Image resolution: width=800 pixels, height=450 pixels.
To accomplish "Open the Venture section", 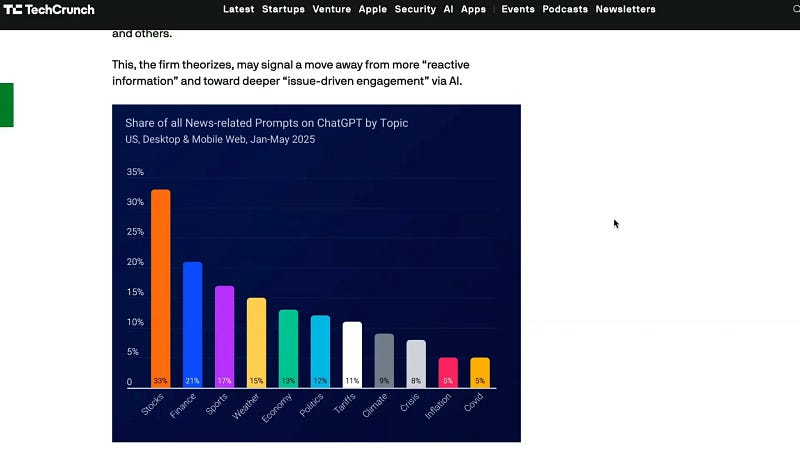I will (x=332, y=9).
